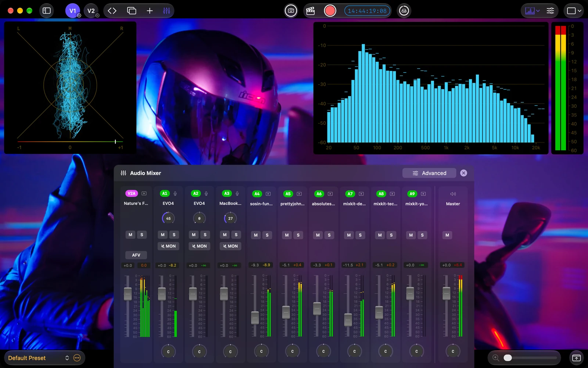Click the speaker icon above Master
The width and height of the screenshot is (588, 368).
pyautogui.click(x=453, y=194)
